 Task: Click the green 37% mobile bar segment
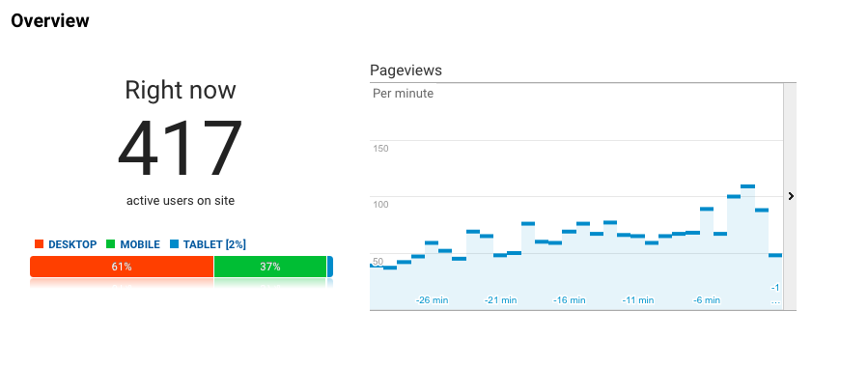pos(270,267)
